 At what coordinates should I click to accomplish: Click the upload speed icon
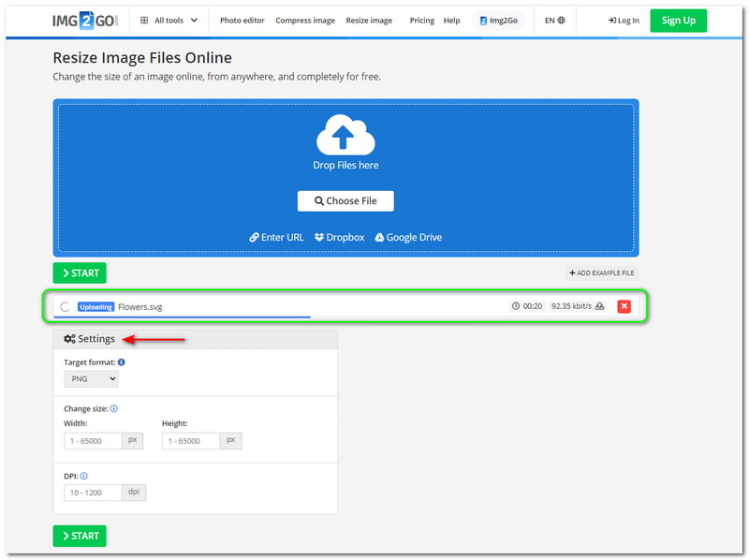tap(600, 306)
